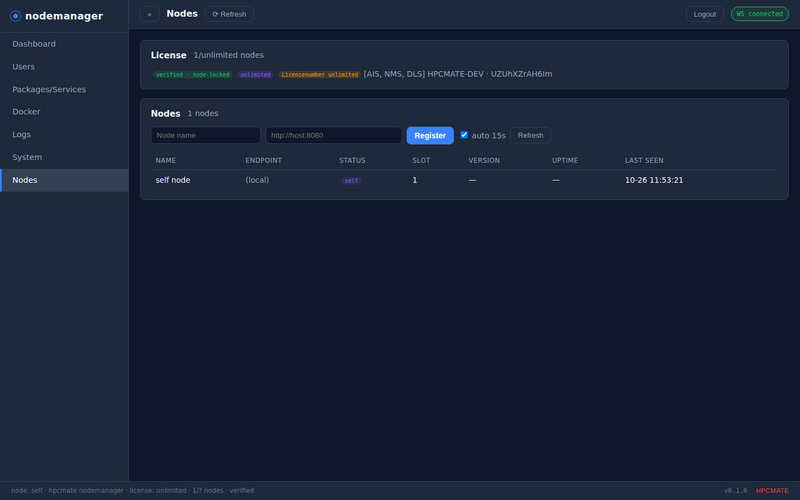The image size is (800, 500).
Task: Click the ENDPOINT column header
Action: pyautogui.click(x=264, y=160)
